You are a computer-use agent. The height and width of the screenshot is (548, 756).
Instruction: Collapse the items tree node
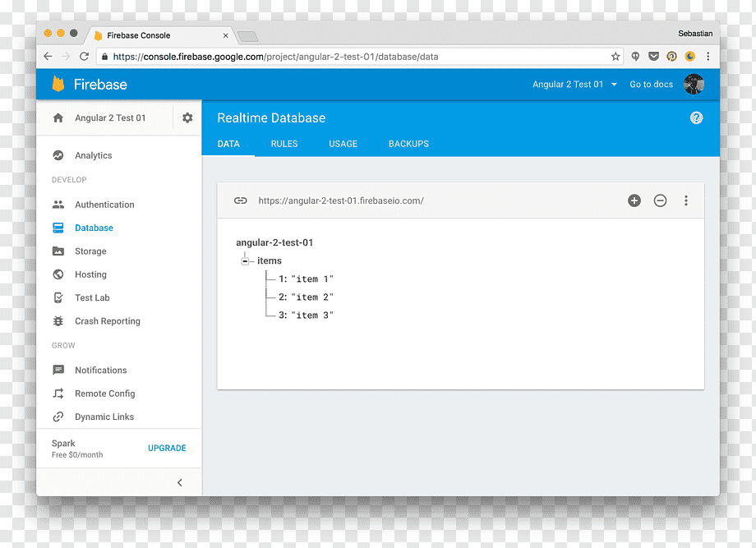tap(245, 260)
